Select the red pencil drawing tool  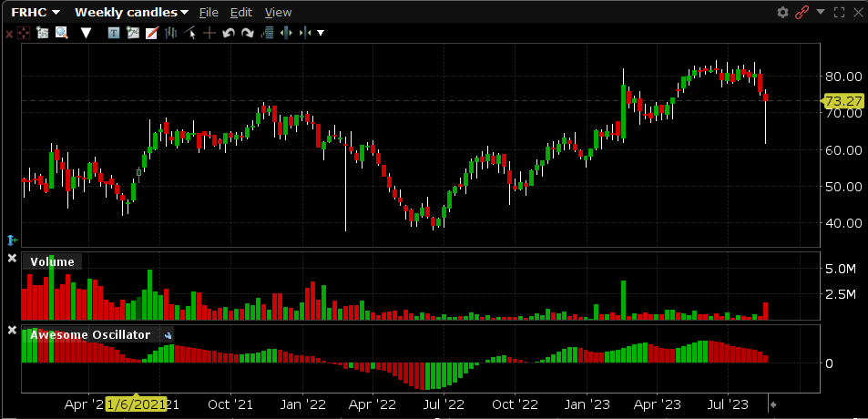pos(151,33)
